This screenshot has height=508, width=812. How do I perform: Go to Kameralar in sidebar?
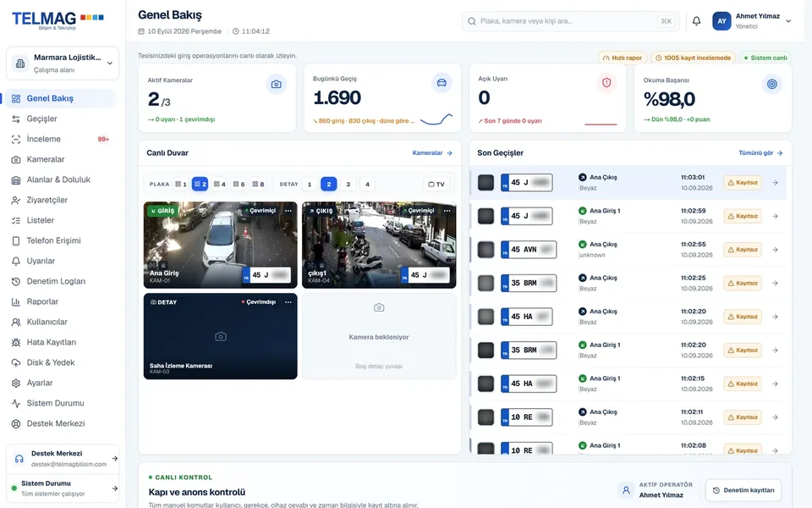(x=59, y=159)
